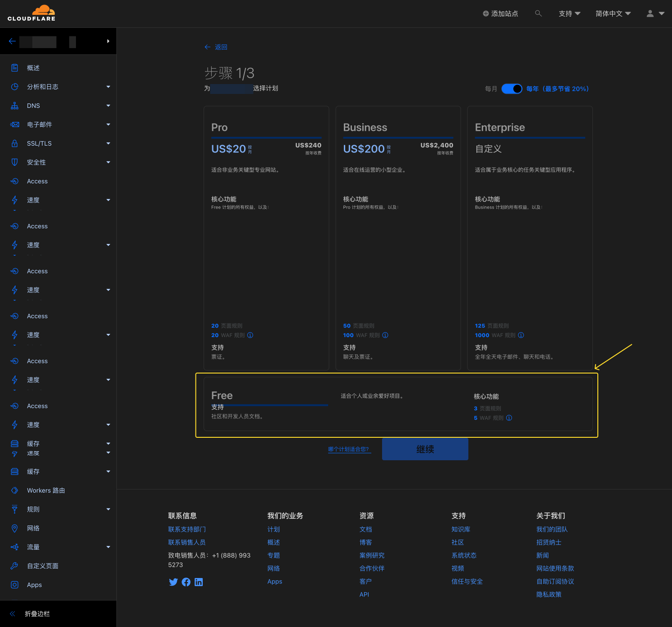Expand the 分析和日志 sidebar section

coord(108,87)
